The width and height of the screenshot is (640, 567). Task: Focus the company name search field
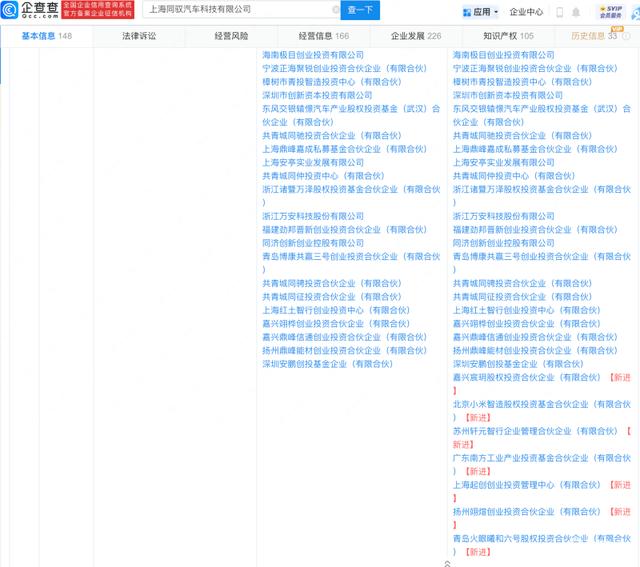241,9
